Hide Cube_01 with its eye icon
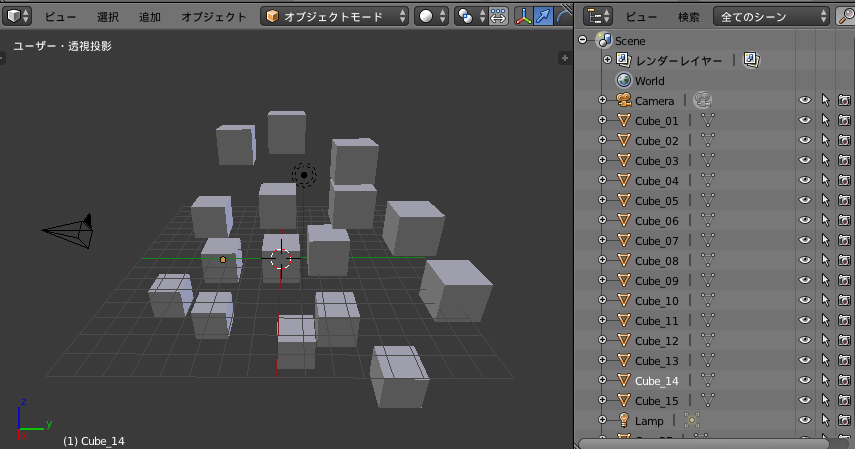 pyautogui.click(x=805, y=120)
